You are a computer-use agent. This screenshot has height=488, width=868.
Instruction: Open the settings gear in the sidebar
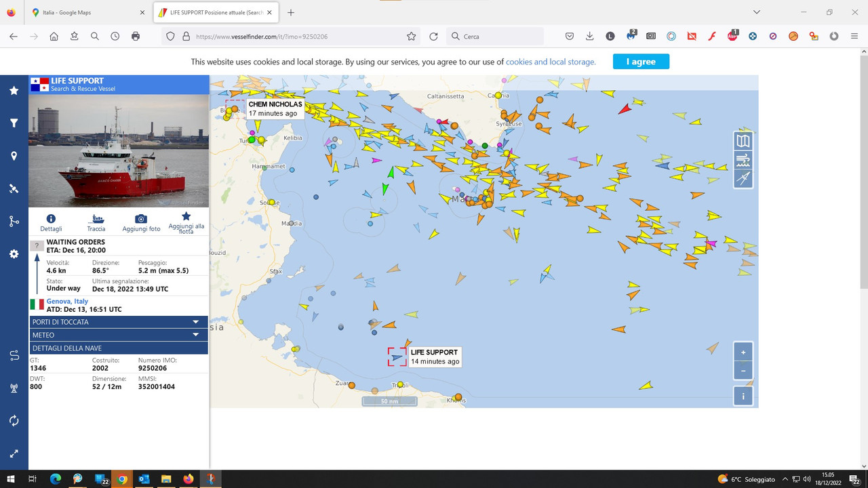point(14,254)
